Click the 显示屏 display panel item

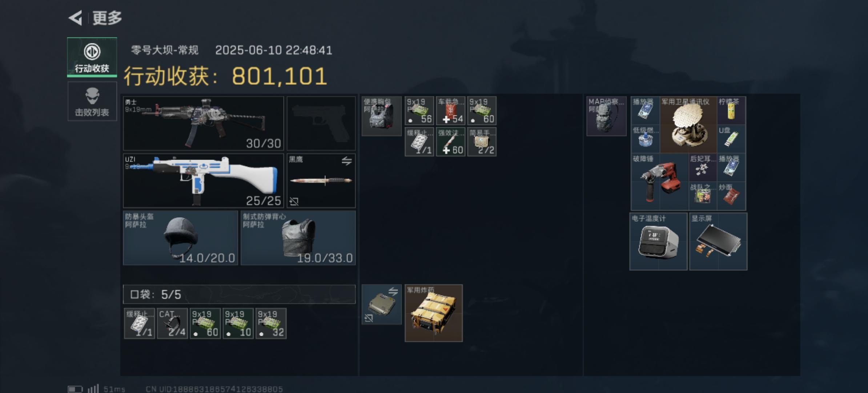point(718,242)
